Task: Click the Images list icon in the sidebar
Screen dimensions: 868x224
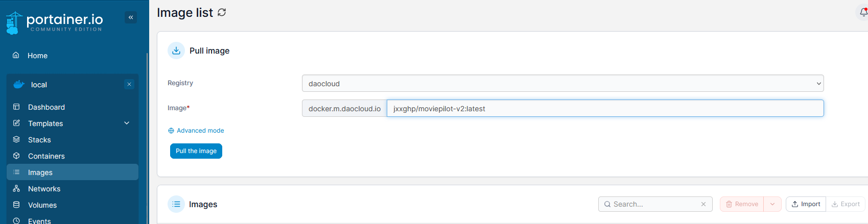Action: (16, 172)
